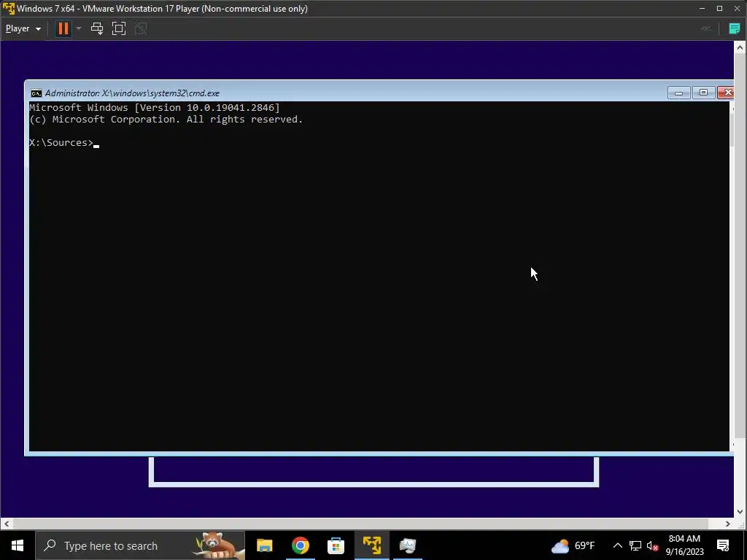This screenshot has width=747, height=560.
Task: Maximize the cmd.exe Administrator window
Action: point(703,93)
